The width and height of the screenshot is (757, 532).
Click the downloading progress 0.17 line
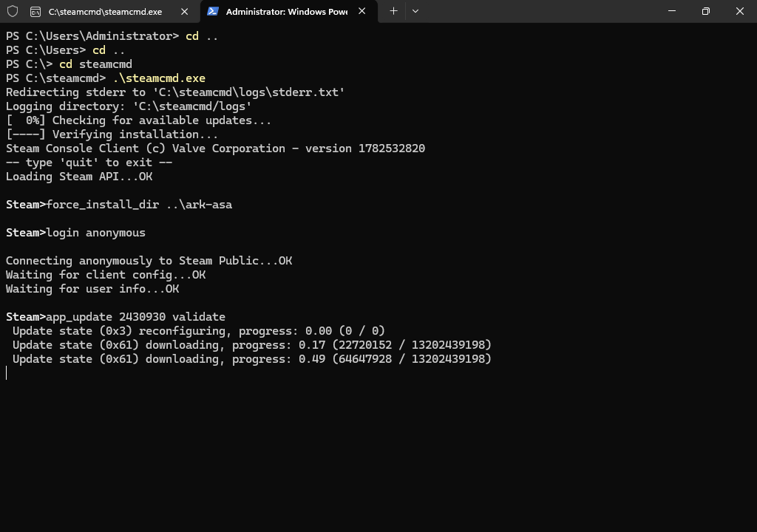click(x=251, y=344)
